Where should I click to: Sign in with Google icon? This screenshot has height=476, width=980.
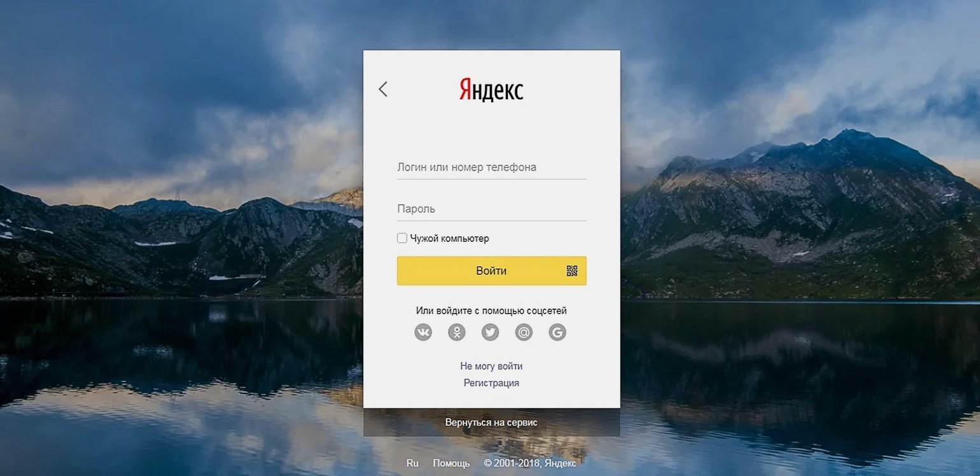[557, 332]
